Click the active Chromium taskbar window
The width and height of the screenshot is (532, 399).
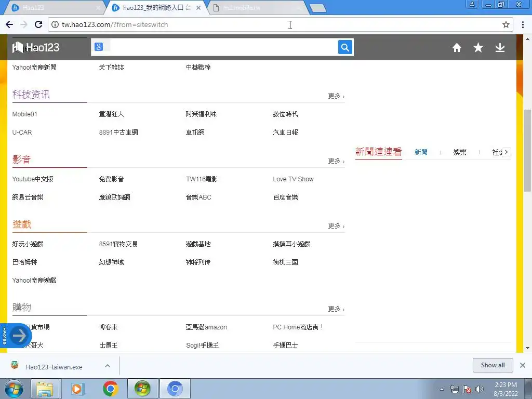(x=175, y=389)
